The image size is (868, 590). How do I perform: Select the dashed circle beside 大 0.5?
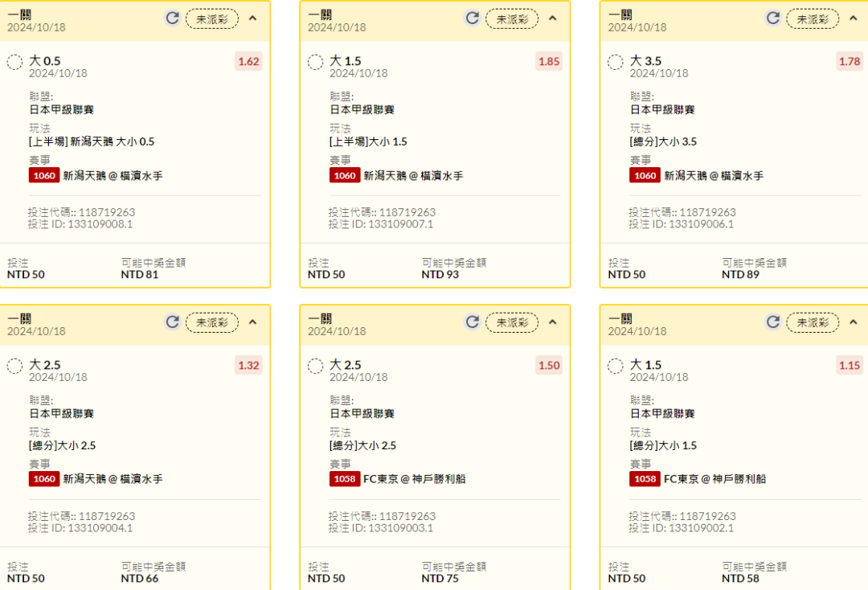coord(15,62)
